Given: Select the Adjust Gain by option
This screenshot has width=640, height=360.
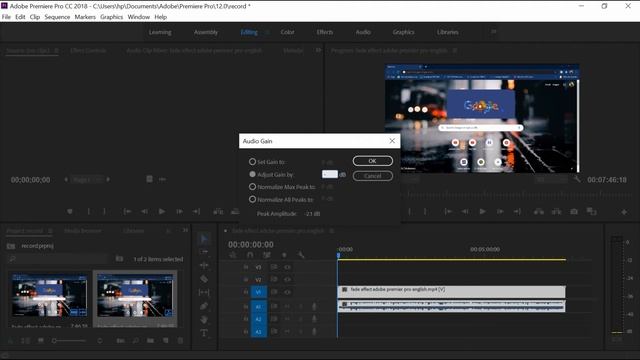Looking at the screenshot, I should [252, 174].
